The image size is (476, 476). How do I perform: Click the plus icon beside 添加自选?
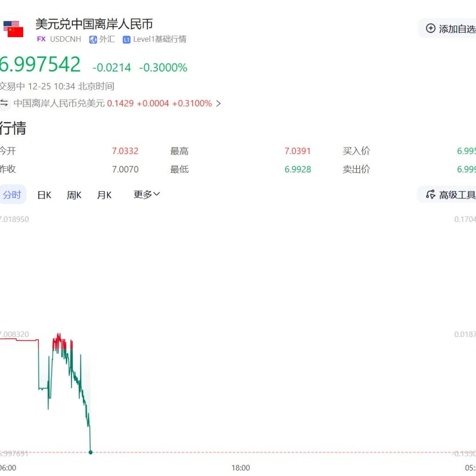(431, 29)
